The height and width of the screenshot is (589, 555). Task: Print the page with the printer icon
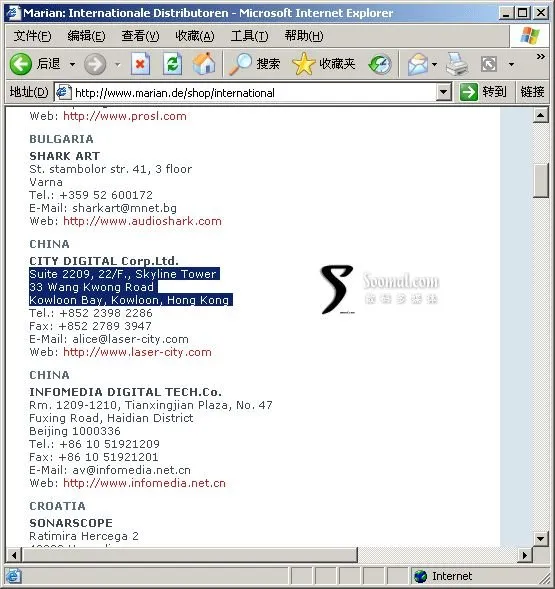[457, 64]
